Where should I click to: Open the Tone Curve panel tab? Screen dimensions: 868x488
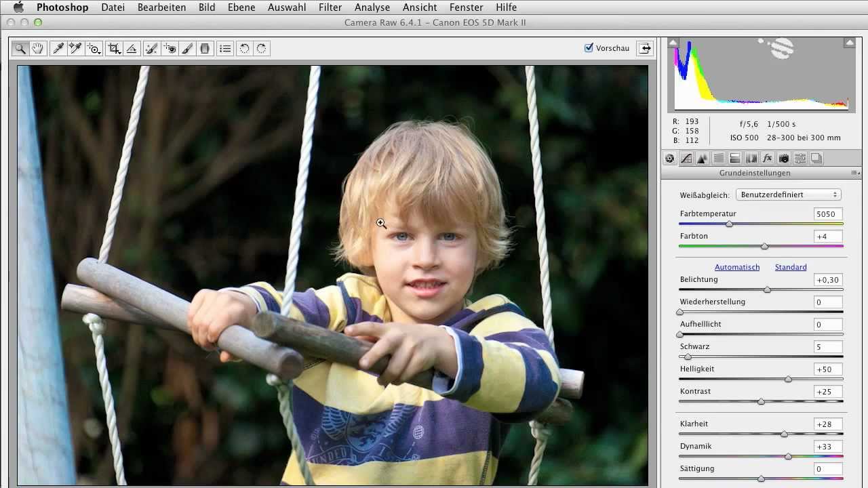point(686,158)
